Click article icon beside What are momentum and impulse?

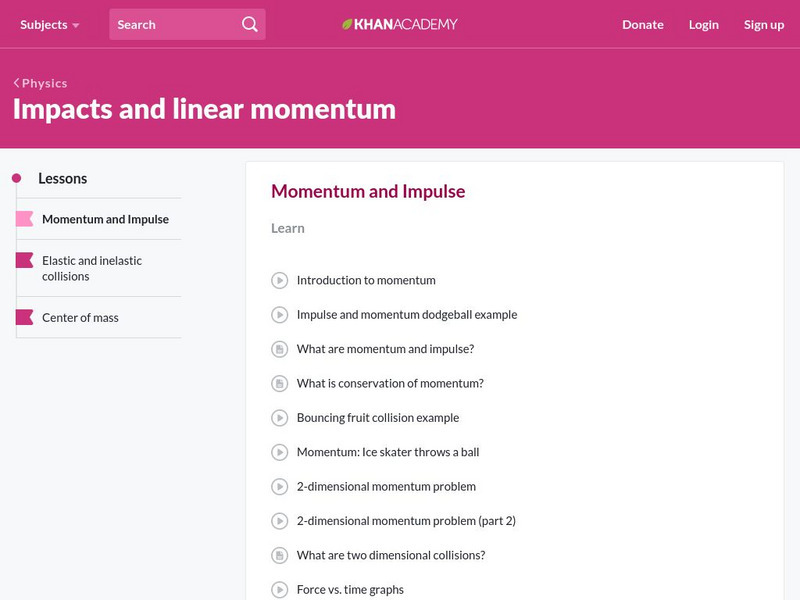pos(280,349)
